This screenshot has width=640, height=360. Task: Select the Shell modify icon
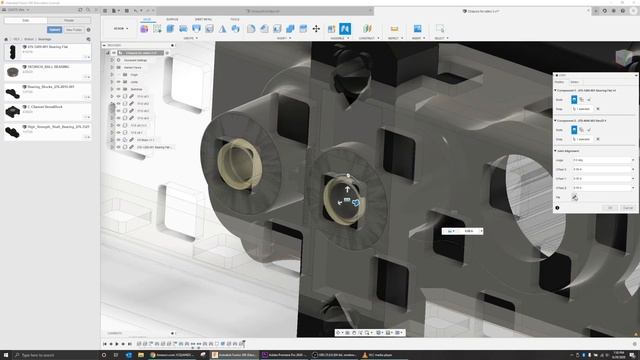point(277,29)
